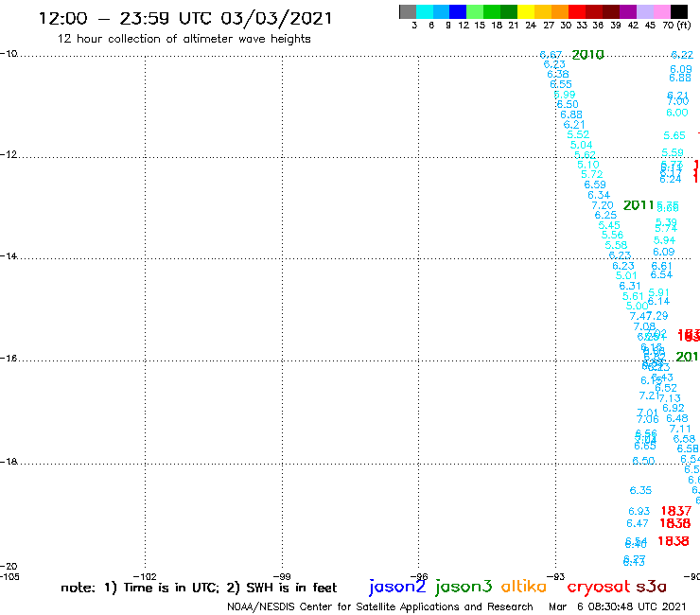Image resolution: width=700 pixels, height=615 pixels.
Task: Click the red '1837' time marker
Action: click(676, 511)
